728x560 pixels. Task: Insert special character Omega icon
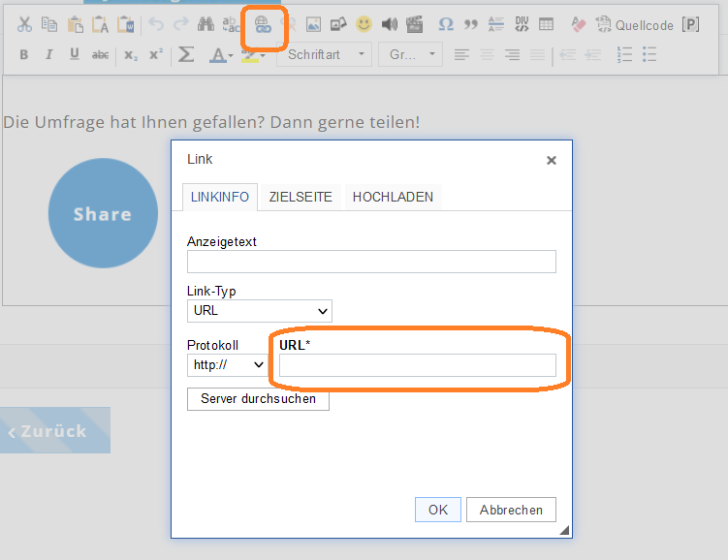point(446,24)
